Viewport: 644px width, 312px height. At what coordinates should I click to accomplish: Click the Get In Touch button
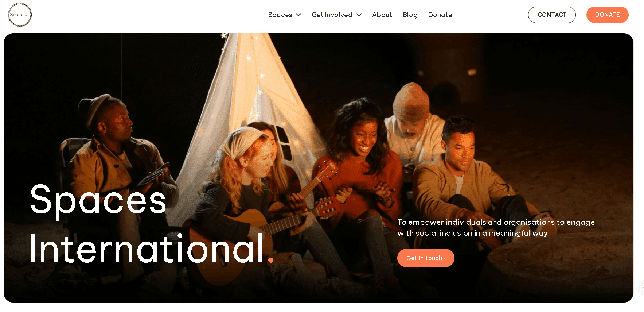coord(426,258)
